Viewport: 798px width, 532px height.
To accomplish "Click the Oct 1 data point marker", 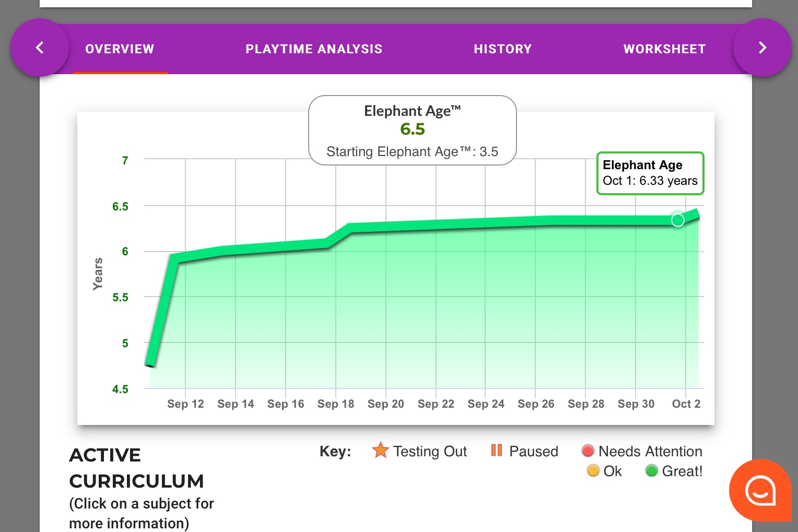I will click(x=677, y=220).
